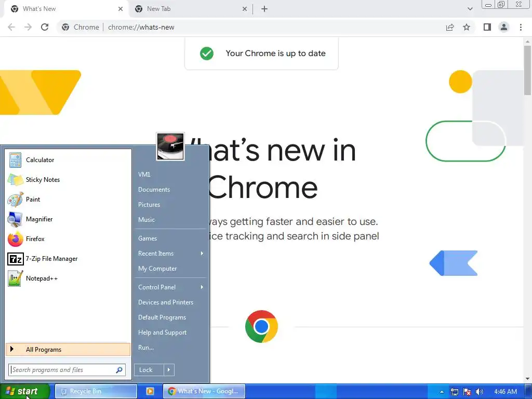The image size is (532, 399).
Task: Open Pictures from Start menu
Action: (x=170, y=205)
